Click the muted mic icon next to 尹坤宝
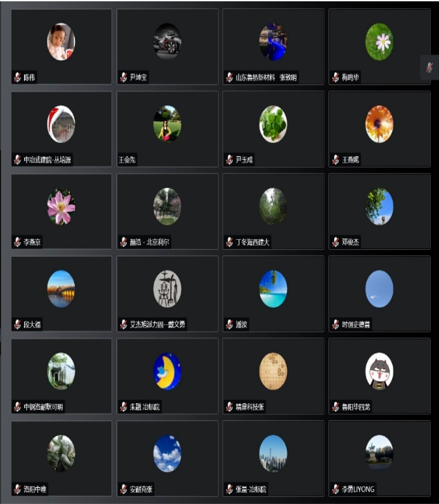Screen dimensions: 439x504 (124, 77)
